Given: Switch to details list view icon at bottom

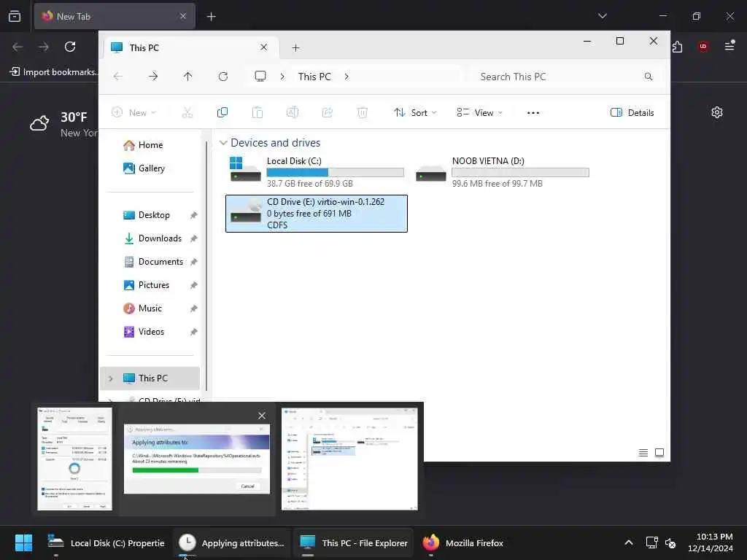Looking at the screenshot, I should point(643,453).
